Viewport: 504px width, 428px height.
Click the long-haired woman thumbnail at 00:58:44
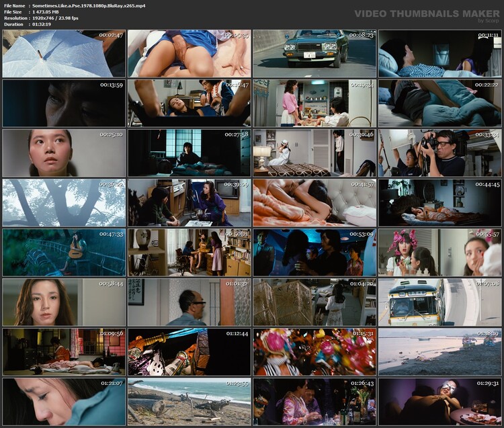pos(64,302)
